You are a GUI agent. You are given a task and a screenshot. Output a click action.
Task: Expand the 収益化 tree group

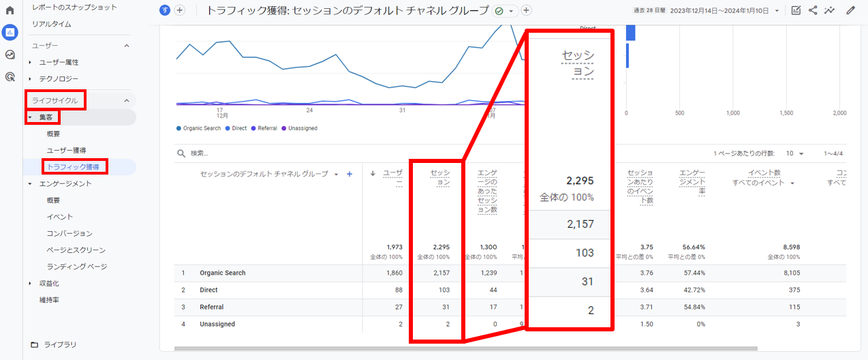pyautogui.click(x=30, y=283)
